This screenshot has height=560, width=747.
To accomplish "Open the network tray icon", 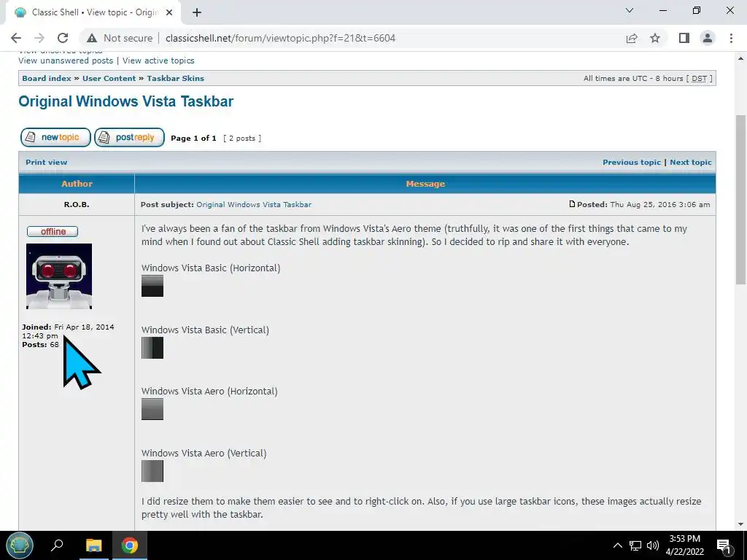I will pos(635,545).
